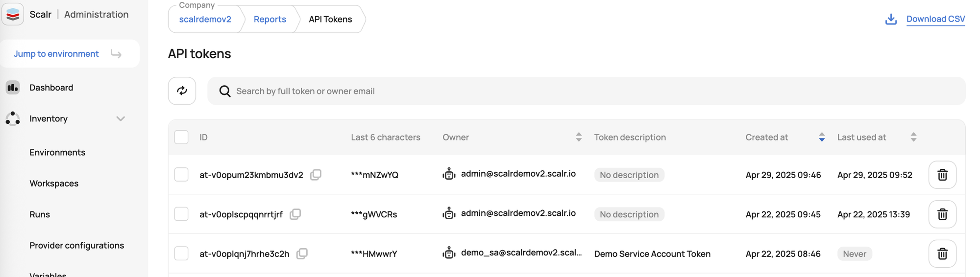Click the demo_sa@scalrdemov2 owner email
Image resolution: width=980 pixels, height=277 pixels.
[521, 253]
